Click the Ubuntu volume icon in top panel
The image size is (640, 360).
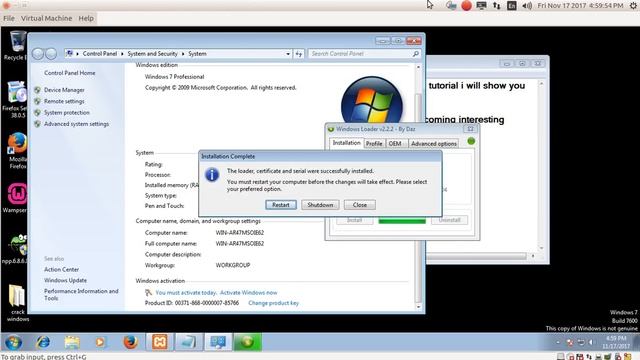(x=527, y=6)
